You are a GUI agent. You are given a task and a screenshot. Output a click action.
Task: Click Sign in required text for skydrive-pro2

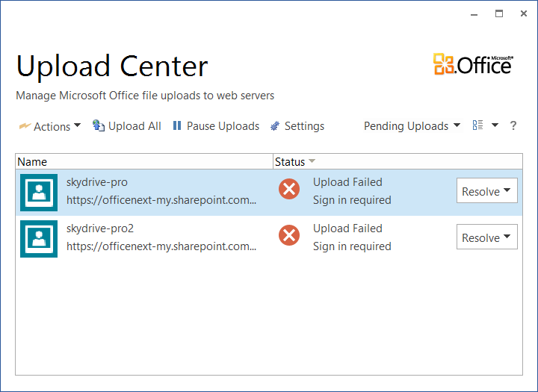(352, 246)
